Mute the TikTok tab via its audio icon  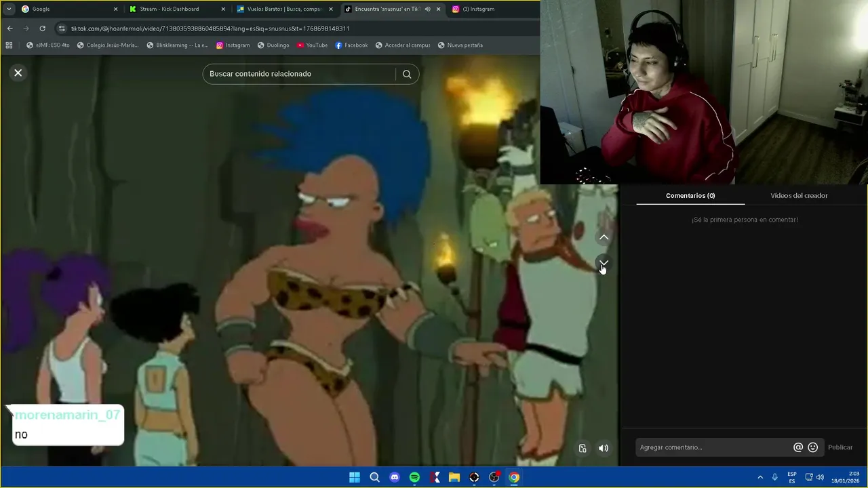[427, 9]
